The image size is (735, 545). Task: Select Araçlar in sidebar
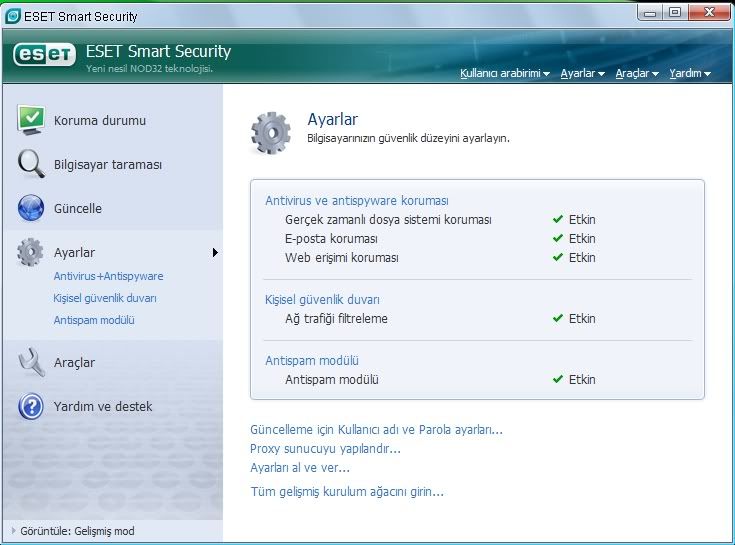point(74,362)
